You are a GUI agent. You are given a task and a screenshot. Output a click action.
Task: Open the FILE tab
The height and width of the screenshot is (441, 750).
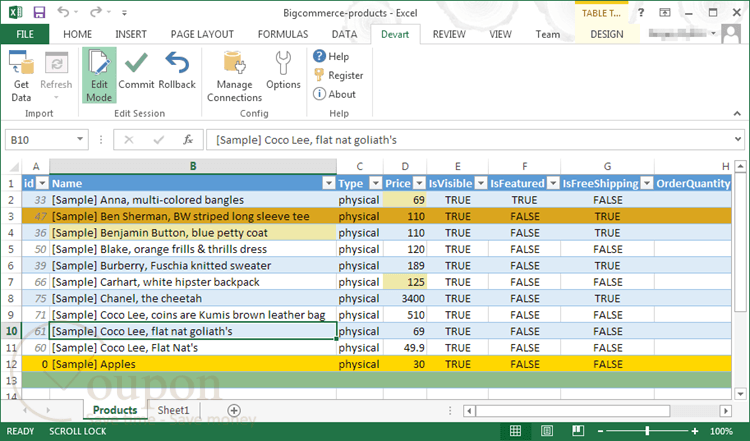[25, 34]
